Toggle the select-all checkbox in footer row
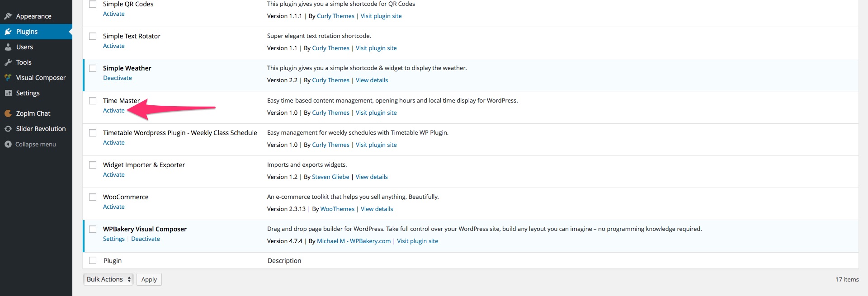Image resolution: width=868 pixels, height=296 pixels. pyautogui.click(x=93, y=260)
